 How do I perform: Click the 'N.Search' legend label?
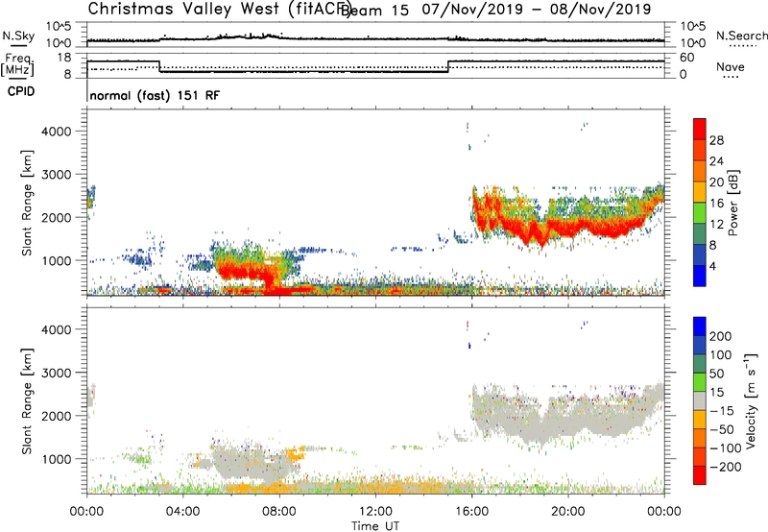click(741, 36)
